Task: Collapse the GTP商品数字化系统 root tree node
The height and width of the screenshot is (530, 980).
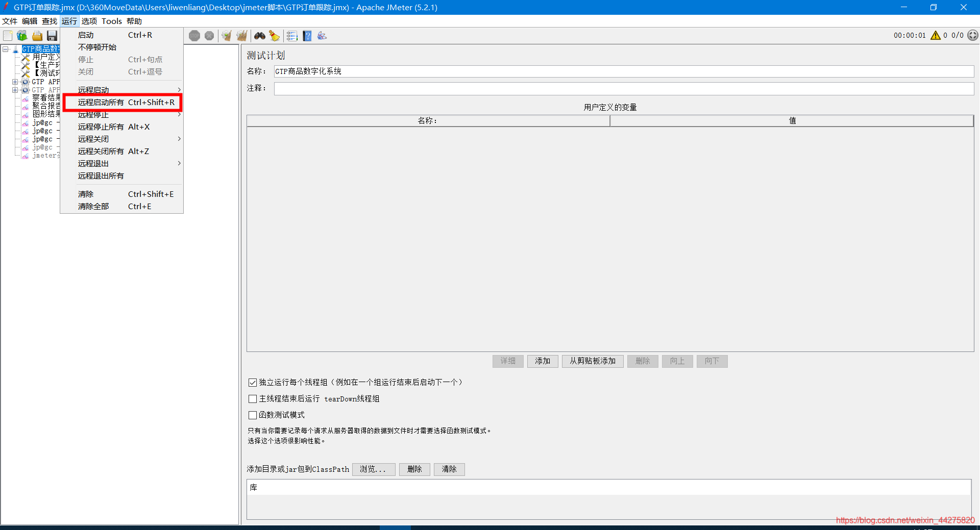Action: pos(6,49)
